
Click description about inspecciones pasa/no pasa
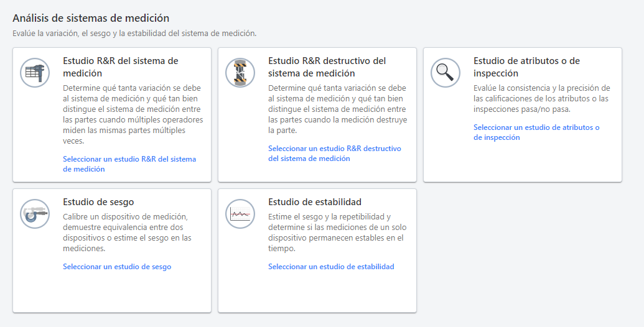[541, 99]
